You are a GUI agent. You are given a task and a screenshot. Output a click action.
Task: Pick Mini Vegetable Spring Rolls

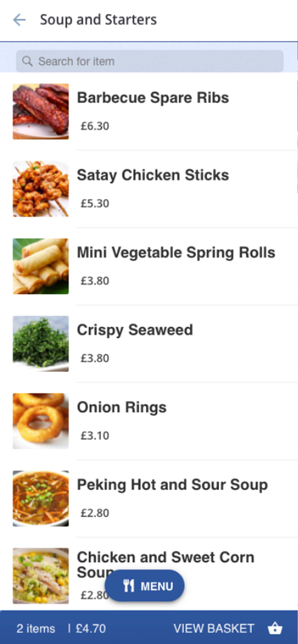point(176,252)
